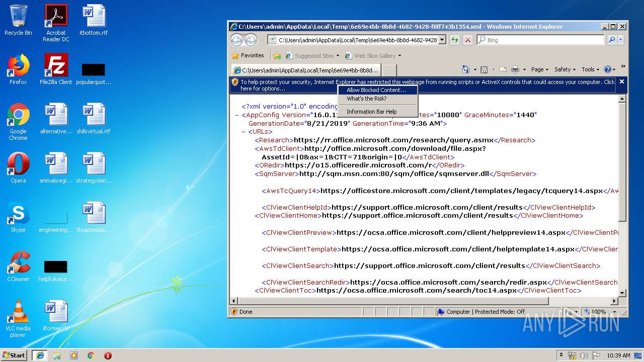Launch Opera from desktop
This screenshot has height=362, width=644.
point(18,168)
